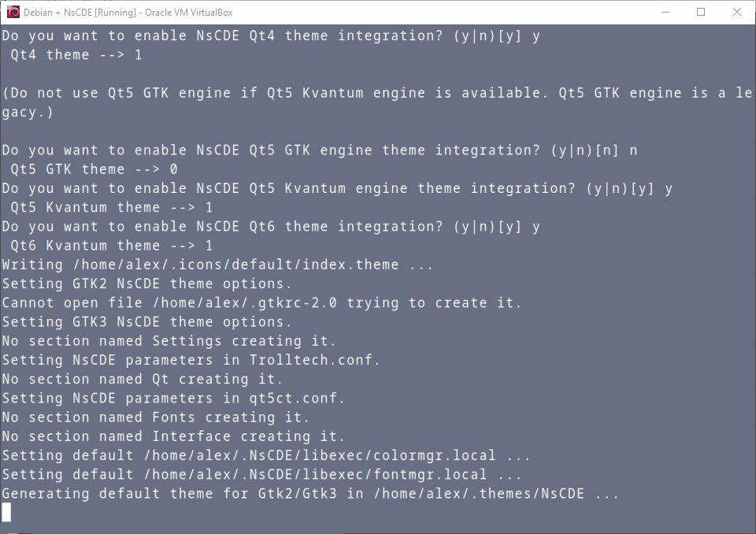Click the VirtualBox icon in the title bar
This screenshot has width=756, height=534.
click(13, 13)
